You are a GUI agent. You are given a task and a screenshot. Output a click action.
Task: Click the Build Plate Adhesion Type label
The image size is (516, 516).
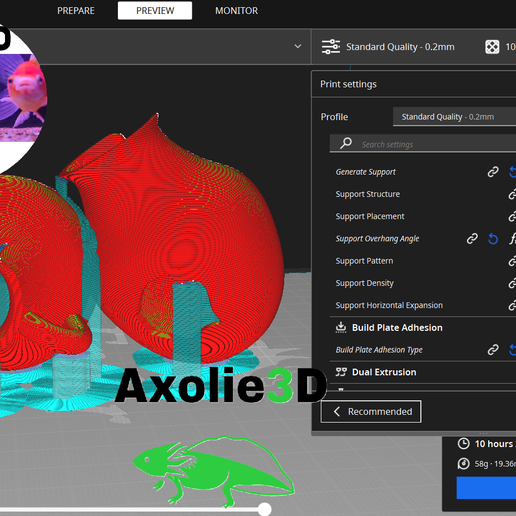pos(379,350)
